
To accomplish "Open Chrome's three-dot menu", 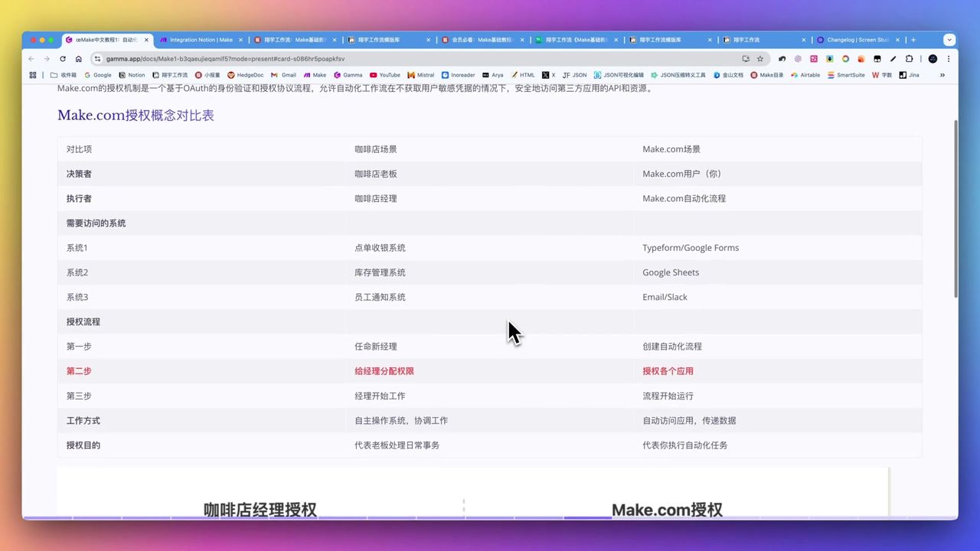I will coord(949,58).
